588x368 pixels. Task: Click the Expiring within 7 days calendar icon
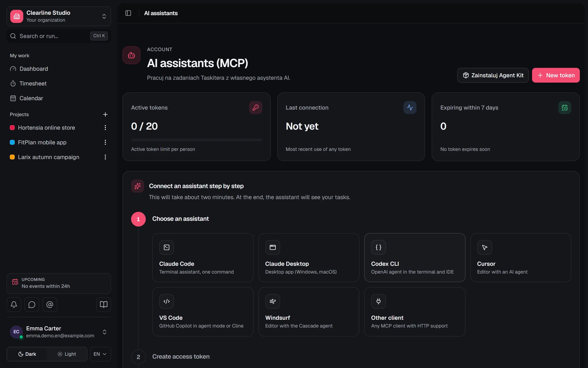click(565, 108)
